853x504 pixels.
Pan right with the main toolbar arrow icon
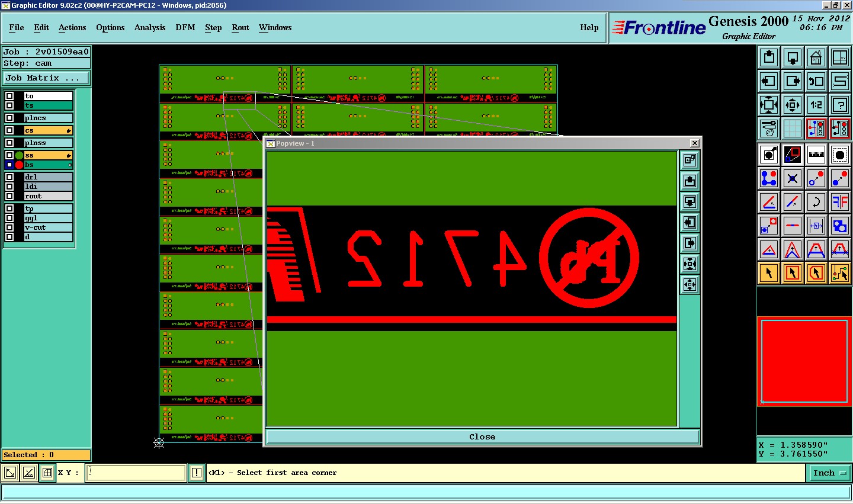point(793,81)
